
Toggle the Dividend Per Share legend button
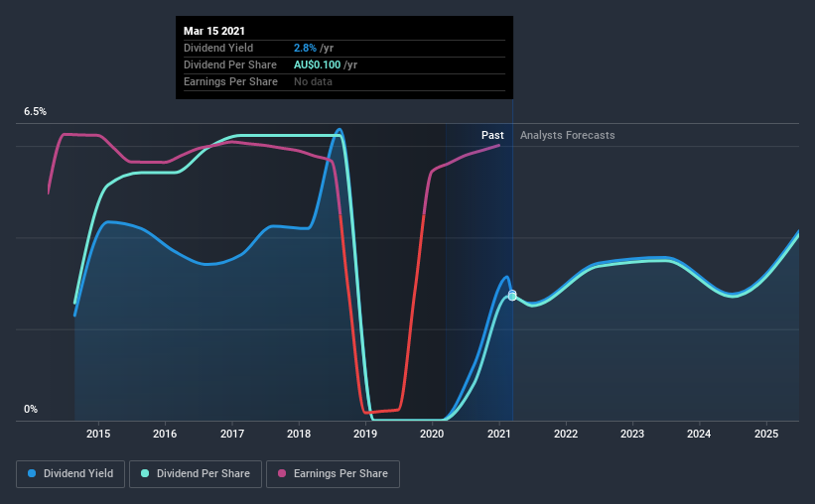click(x=196, y=474)
